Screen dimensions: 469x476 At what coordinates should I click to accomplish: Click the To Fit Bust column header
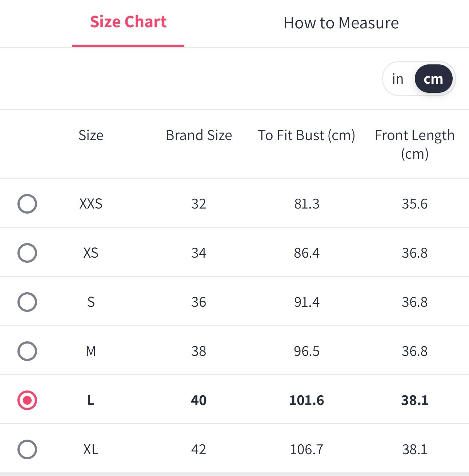(x=306, y=135)
